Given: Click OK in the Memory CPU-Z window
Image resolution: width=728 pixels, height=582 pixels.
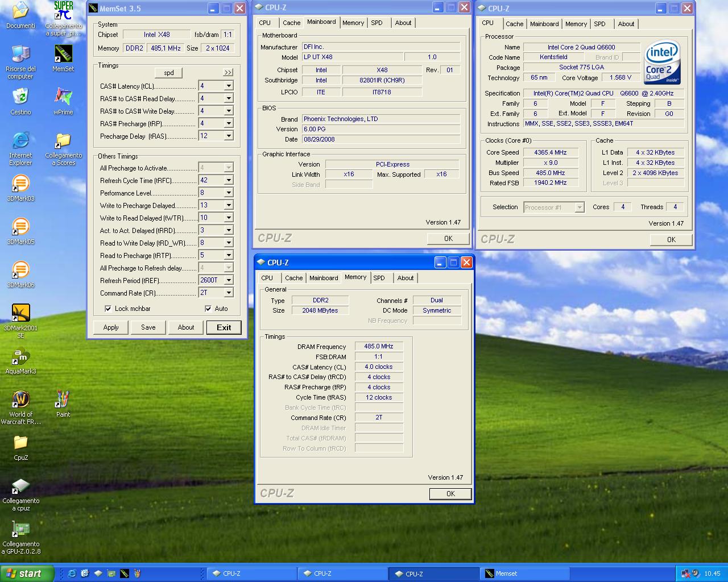Looking at the screenshot, I should click(x=450, y=494).
